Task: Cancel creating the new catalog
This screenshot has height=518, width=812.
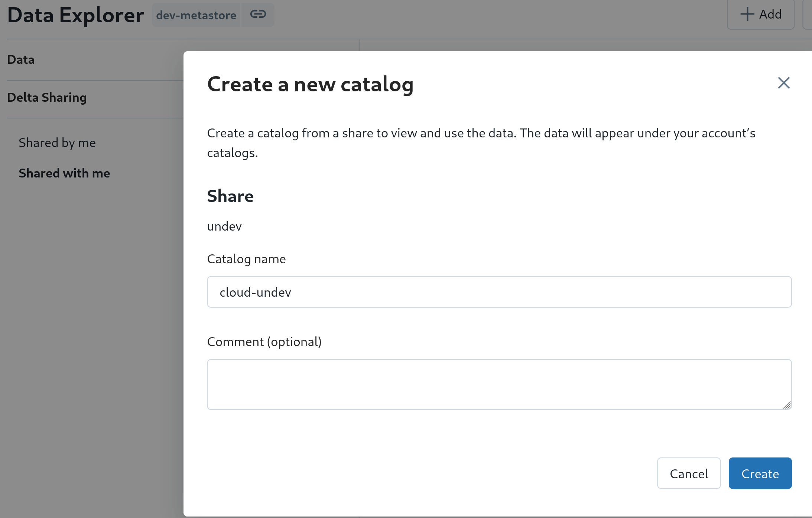Action: (689, 473)
